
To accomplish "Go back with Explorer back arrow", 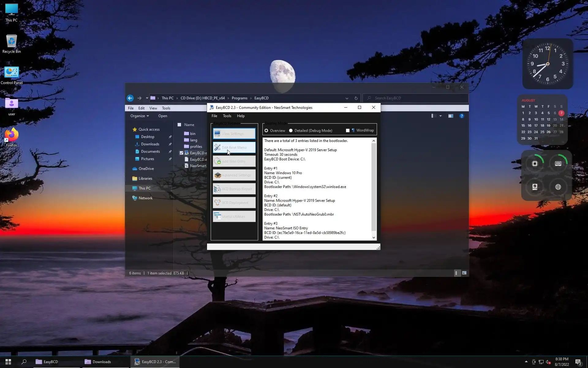I will [130, 98].
